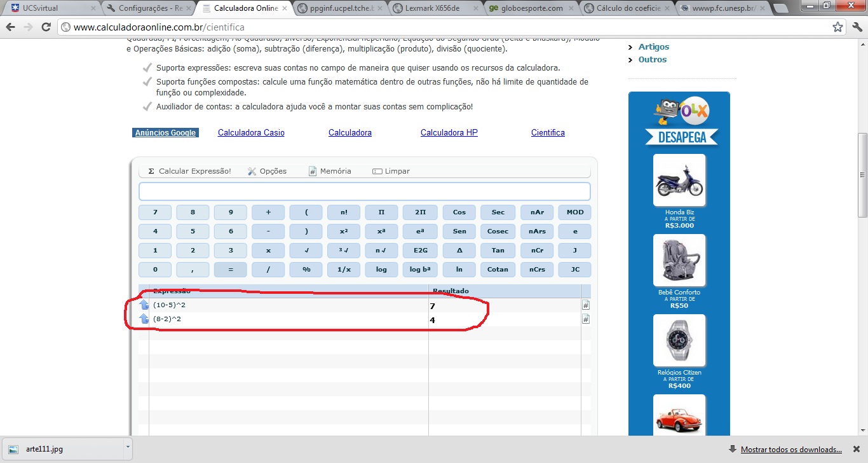Viewport: 868px width, 463px height.
Task: Click the page vertical scrollbar thumb
Action: click(x=862, y=175)
